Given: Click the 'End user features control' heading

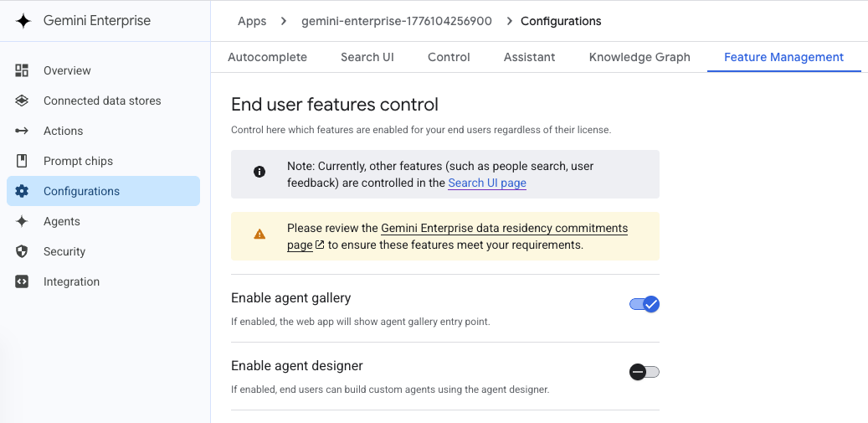Looking at the screenshot, I should (334, 104).
